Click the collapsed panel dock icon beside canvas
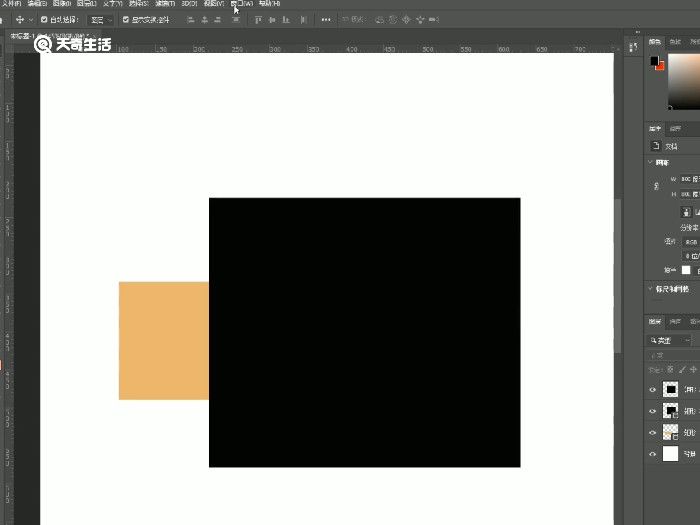 pyautogui.click(x=633, y=47)
